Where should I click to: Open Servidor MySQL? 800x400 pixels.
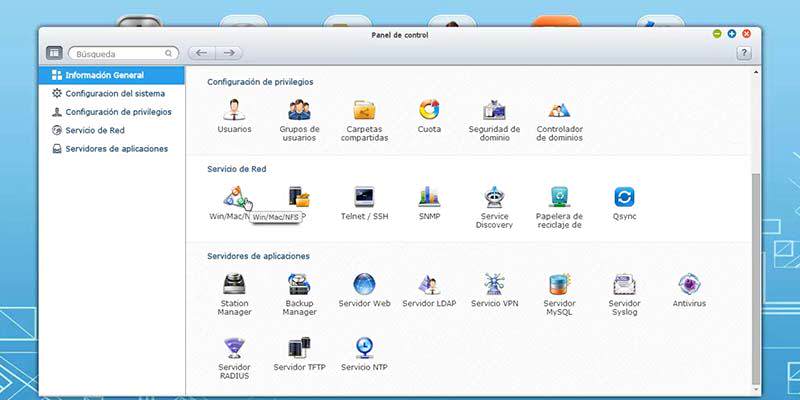pyautogui.click(x=559, y=284)
